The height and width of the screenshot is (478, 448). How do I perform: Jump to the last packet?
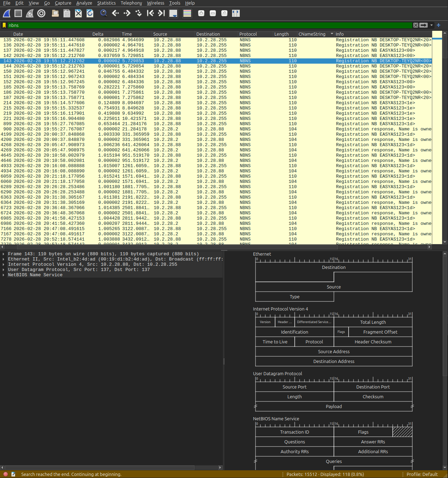tap(161, 13)
